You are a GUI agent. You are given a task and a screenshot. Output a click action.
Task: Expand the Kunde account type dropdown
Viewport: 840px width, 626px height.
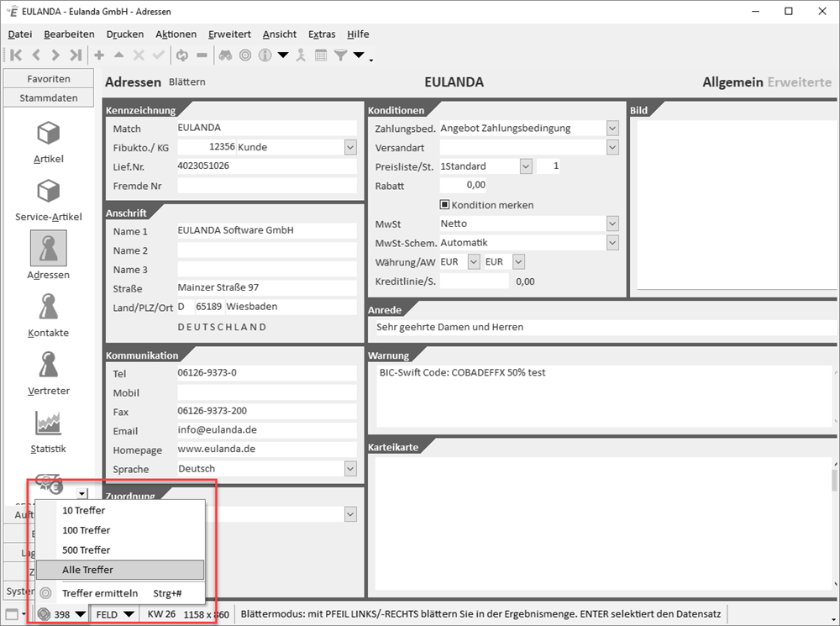[350, 147]
